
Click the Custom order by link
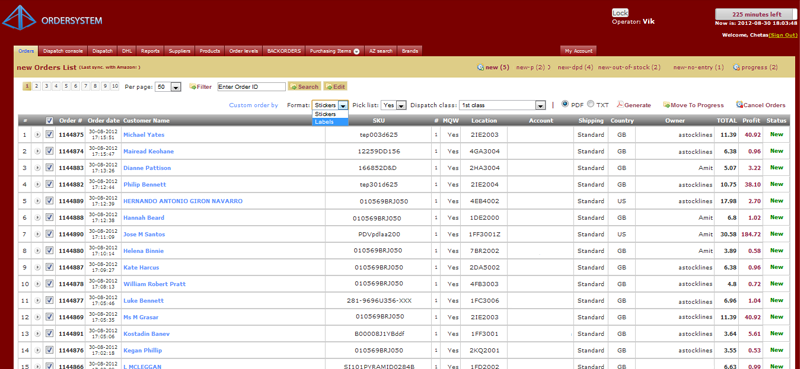click(254, 105)
